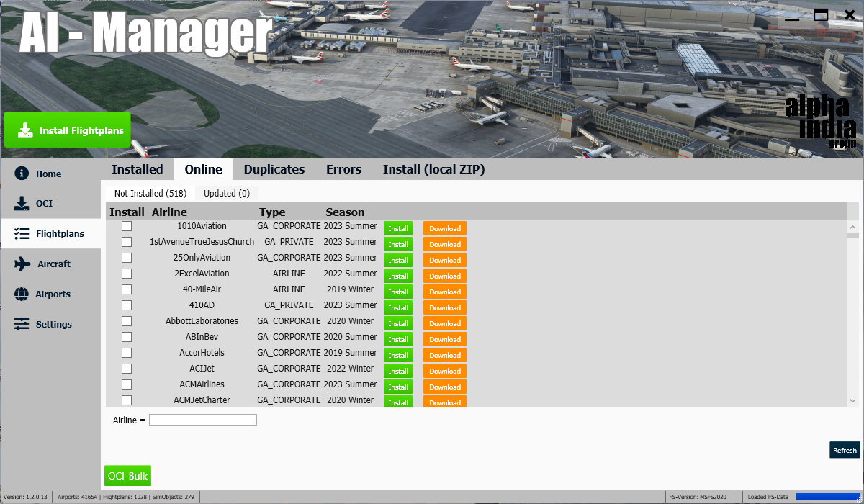The image size is (864, 504).
Task: Click Install for AbbottLaboratories
Action: coord(398,323)
